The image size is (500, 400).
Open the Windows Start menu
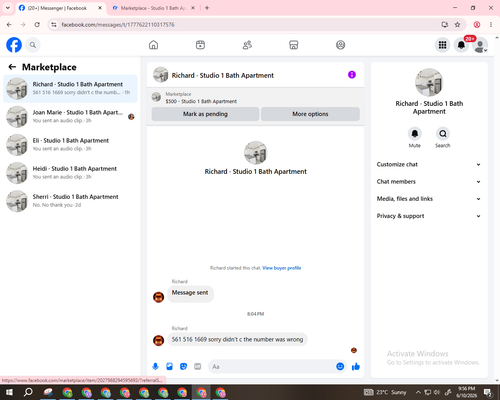coord(9,392)
